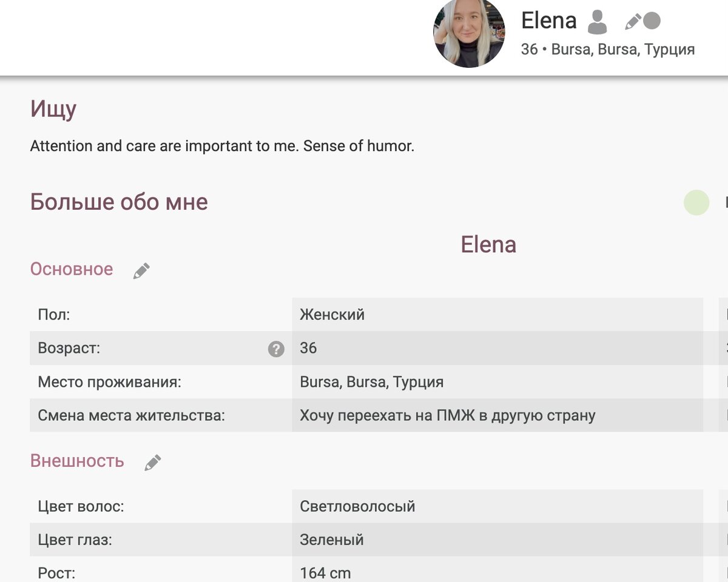Screen dimensions: 728x582
Task: Click the Больше обо мне heading
Action: click(x=119, y=202)
